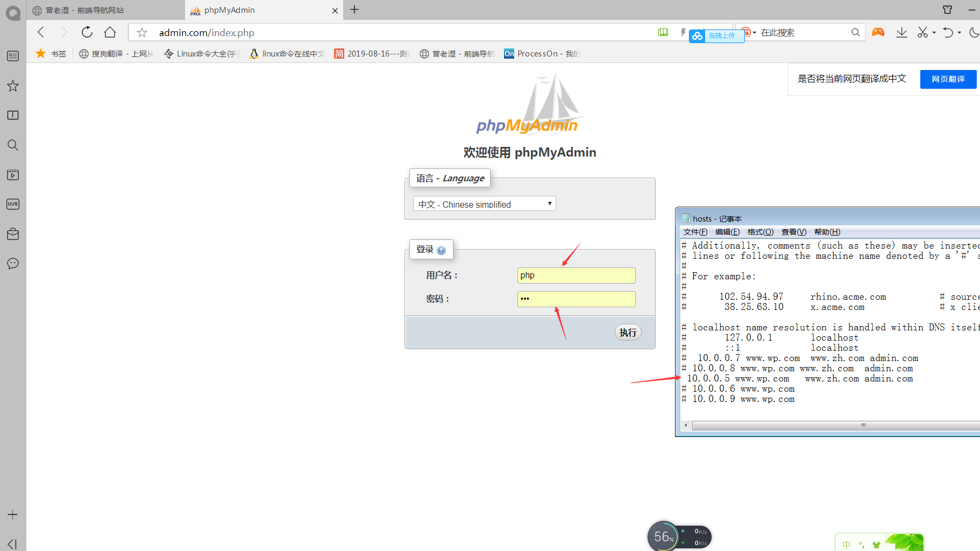Close the phpMyAdmin tab
The image size is (980, 551).
pyautogui.click(x=335, y=10)
